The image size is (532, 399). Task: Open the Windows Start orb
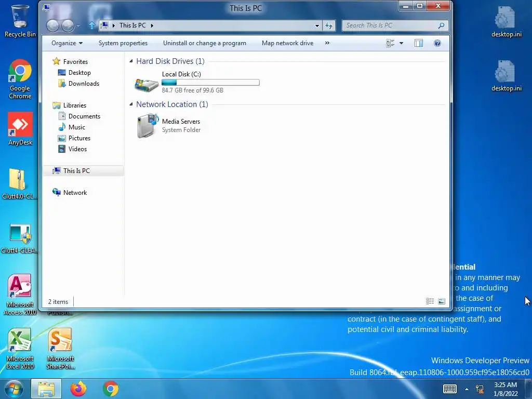(14, 389)
